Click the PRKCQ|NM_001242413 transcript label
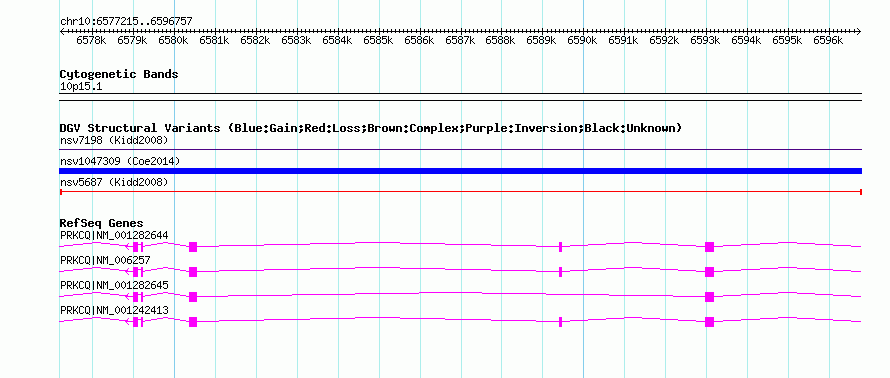Screen dimensions: 890x378 click(x=114, y=310)
